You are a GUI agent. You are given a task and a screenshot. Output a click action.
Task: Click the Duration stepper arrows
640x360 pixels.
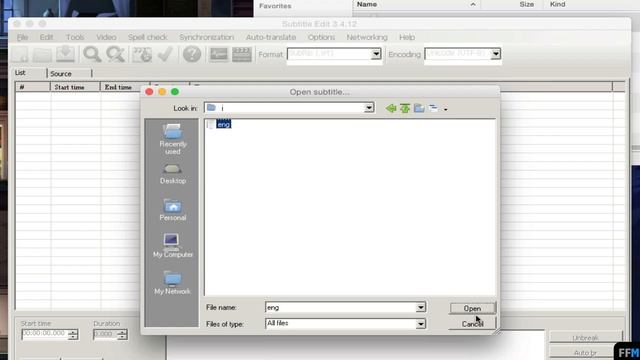coord(122,334)
